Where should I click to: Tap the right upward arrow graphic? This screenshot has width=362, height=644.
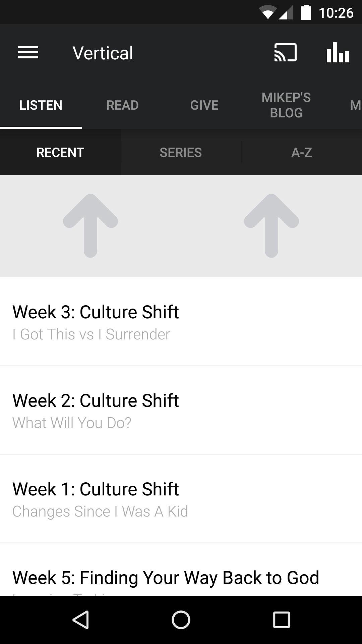point(271,225)
